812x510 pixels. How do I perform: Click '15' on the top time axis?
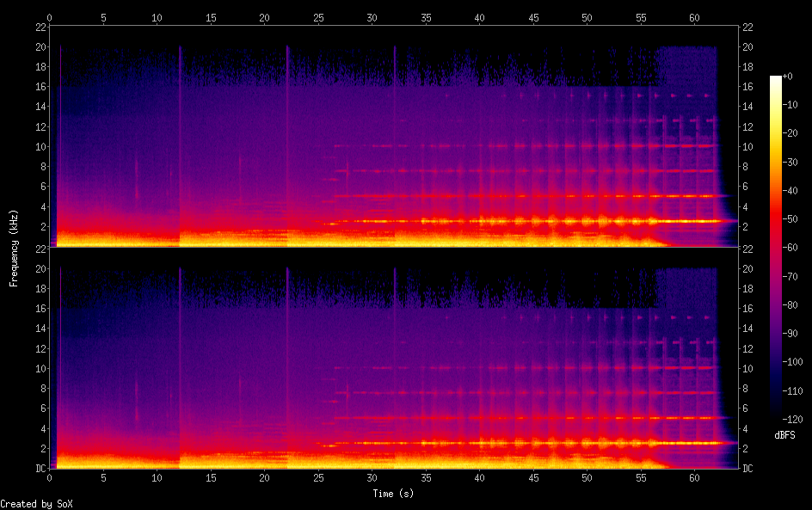(x=211, y=17)
